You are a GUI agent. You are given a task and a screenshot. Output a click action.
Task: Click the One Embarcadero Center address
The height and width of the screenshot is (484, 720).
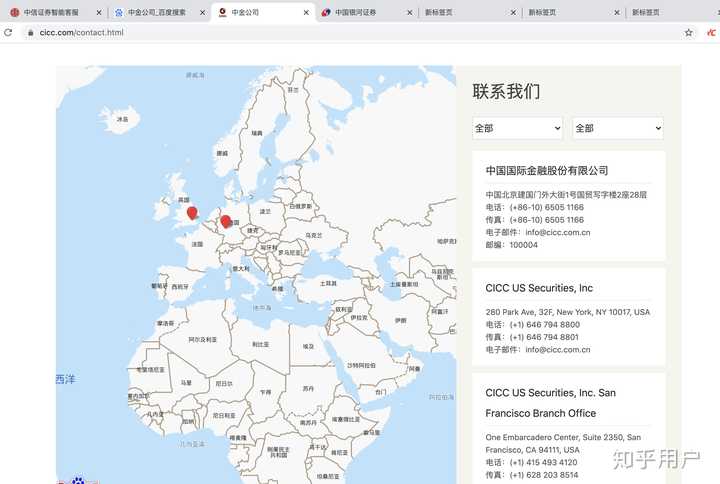tap(563, 443)
